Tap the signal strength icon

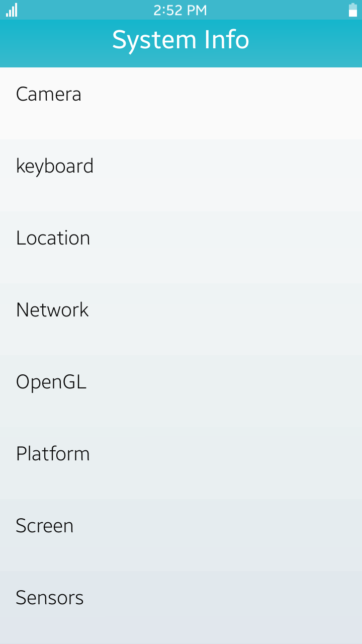[x=12, y=10]
